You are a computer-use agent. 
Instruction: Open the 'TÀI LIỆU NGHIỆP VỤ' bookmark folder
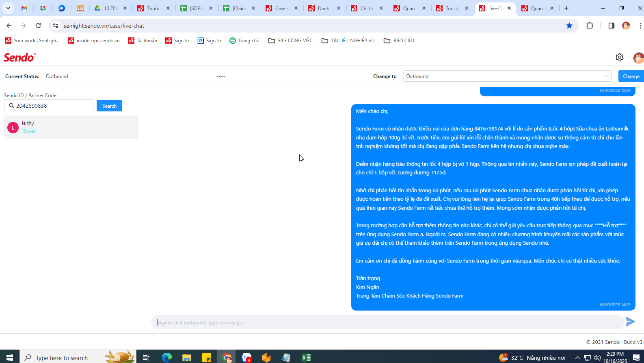348,41
